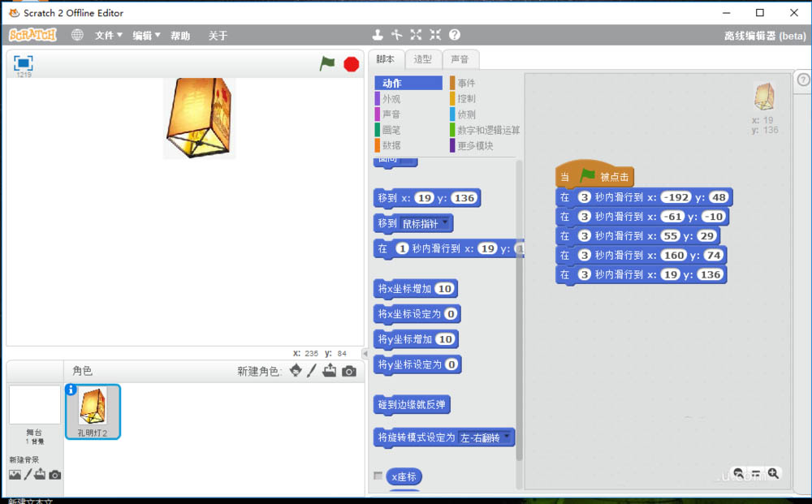Upload sprite from file
The width and height of the screenshot is (812, 504).
point(330,371)
